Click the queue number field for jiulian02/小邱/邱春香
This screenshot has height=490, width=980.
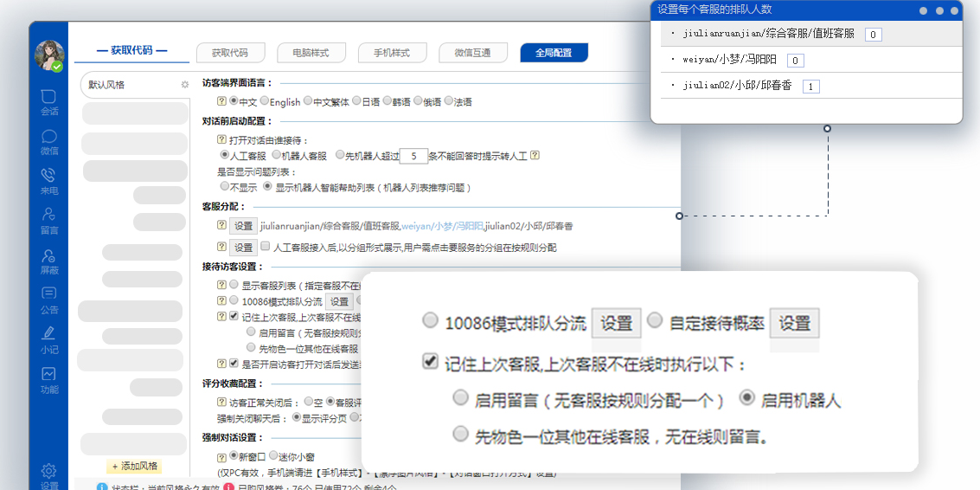pyautogui.click(x=810, y=87)
